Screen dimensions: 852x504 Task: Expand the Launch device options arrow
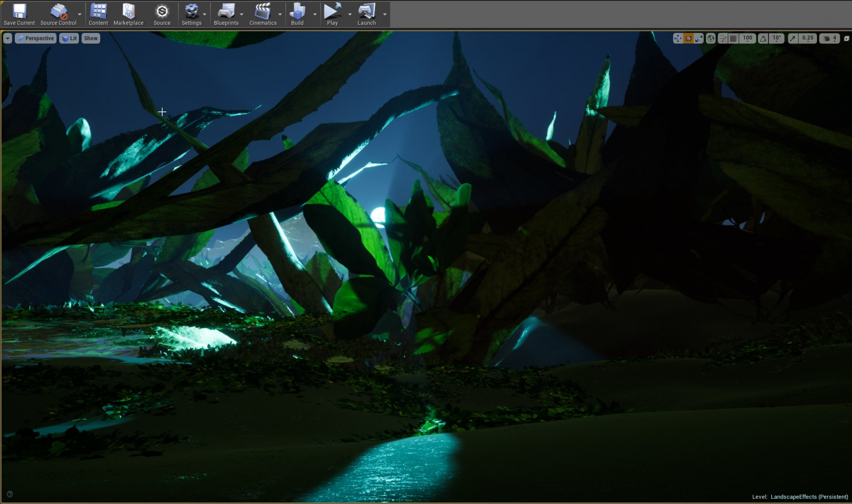point(385,15)
